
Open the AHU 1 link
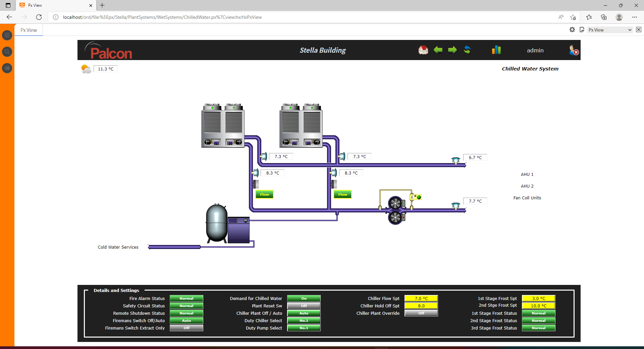[527, 174]
